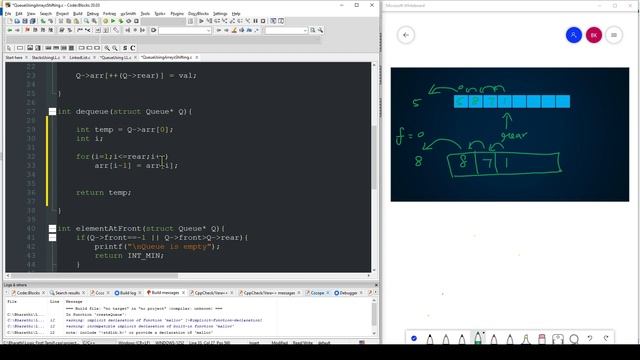This screenshot has height=360, width=640.
Task: Open Whiteboard settings hamburger menu
Action: (613, 35)
